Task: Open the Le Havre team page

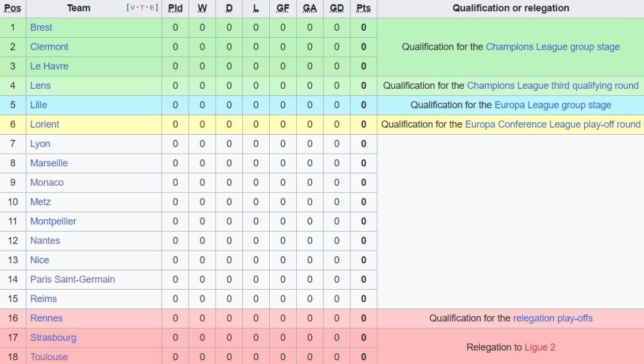Action: point(49,66)
